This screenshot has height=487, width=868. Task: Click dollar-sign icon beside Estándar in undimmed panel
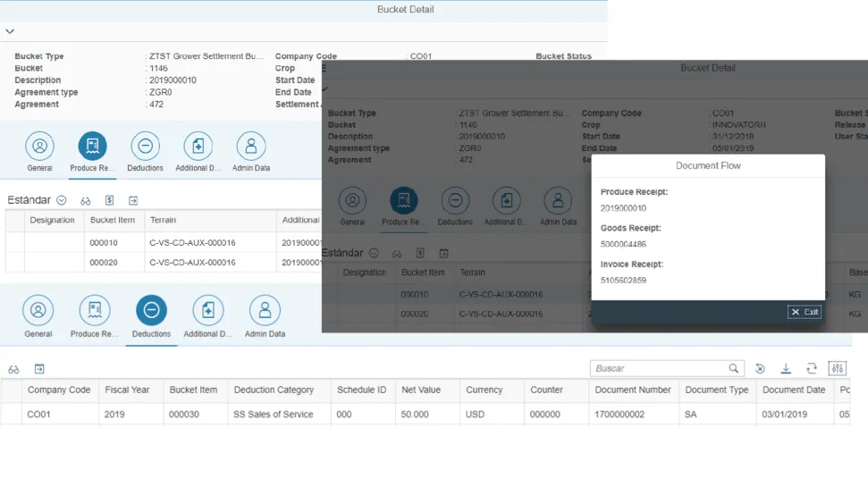click(x=109, y=201)
